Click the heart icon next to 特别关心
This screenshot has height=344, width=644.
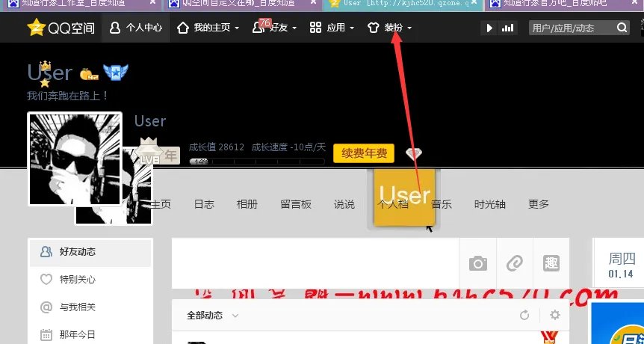pos(46,280)
